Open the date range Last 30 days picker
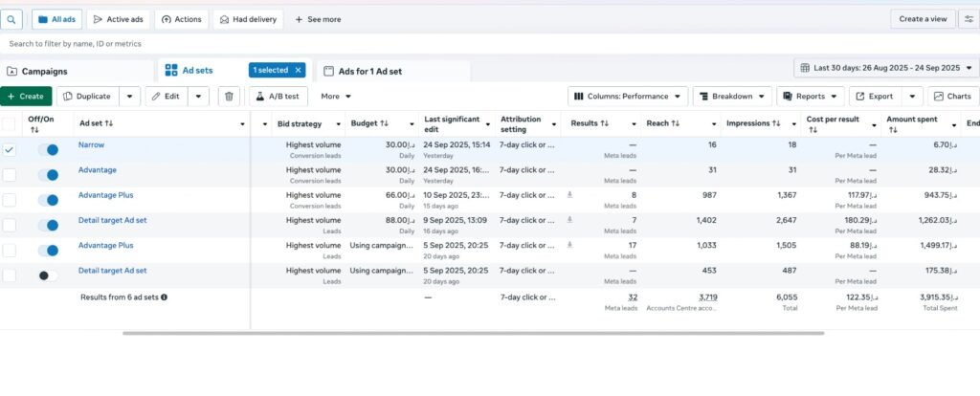Viewport: 980px width, 396px height. [886, 68]
